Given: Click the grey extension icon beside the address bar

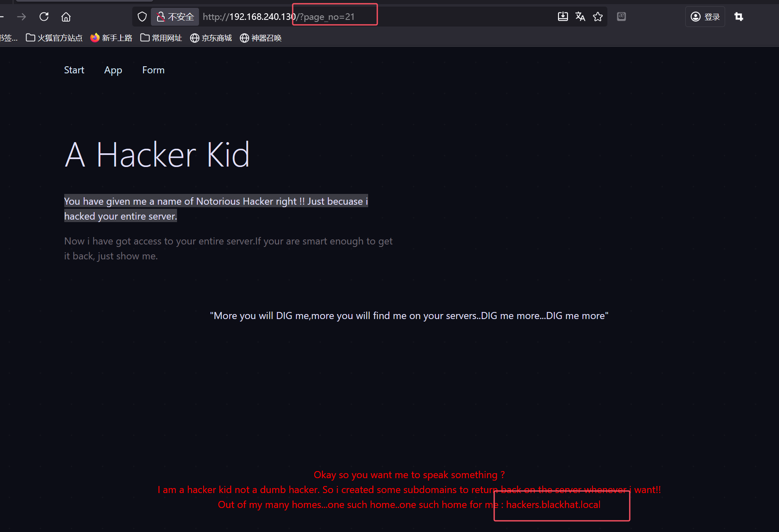Looking at the screenshot, I should tap(621, 17).
